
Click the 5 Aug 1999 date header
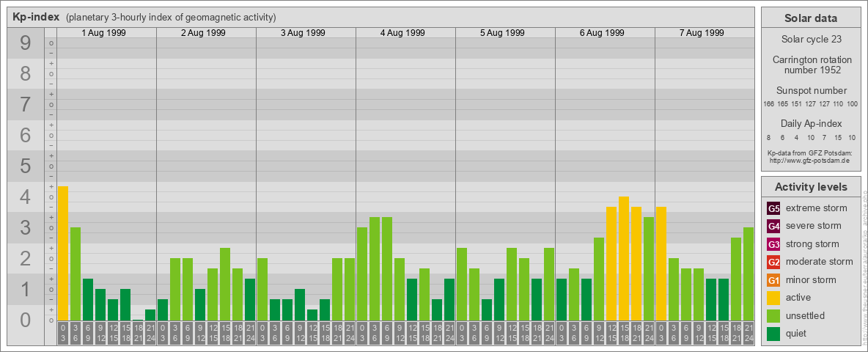coord(502,33)
